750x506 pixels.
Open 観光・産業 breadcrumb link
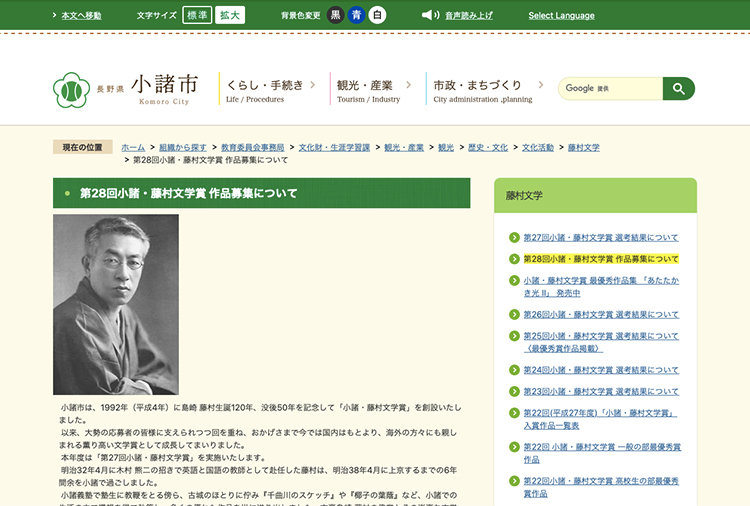tap(404, 147)
